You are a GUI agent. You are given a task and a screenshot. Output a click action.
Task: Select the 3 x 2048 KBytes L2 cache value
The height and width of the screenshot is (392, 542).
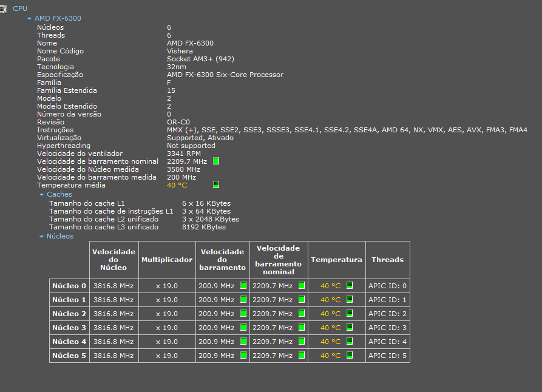click(211, 220)
